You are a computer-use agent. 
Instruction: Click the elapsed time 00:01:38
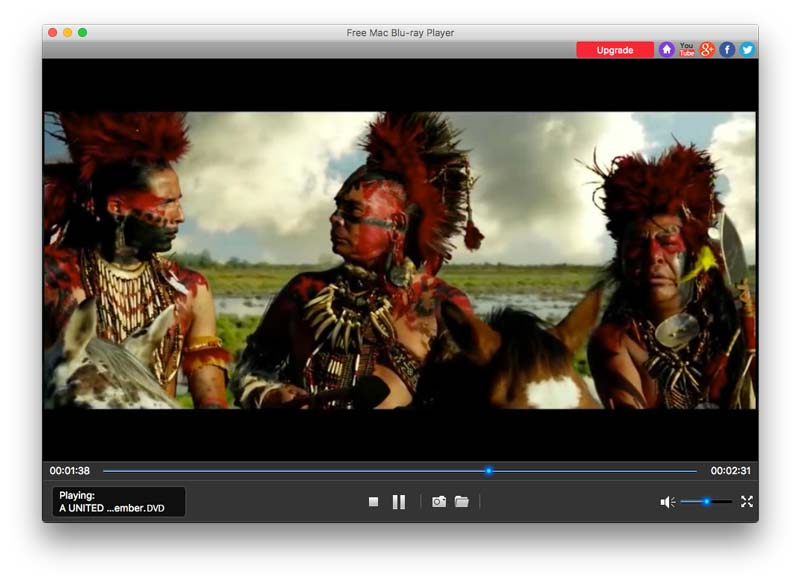[70, 471]
